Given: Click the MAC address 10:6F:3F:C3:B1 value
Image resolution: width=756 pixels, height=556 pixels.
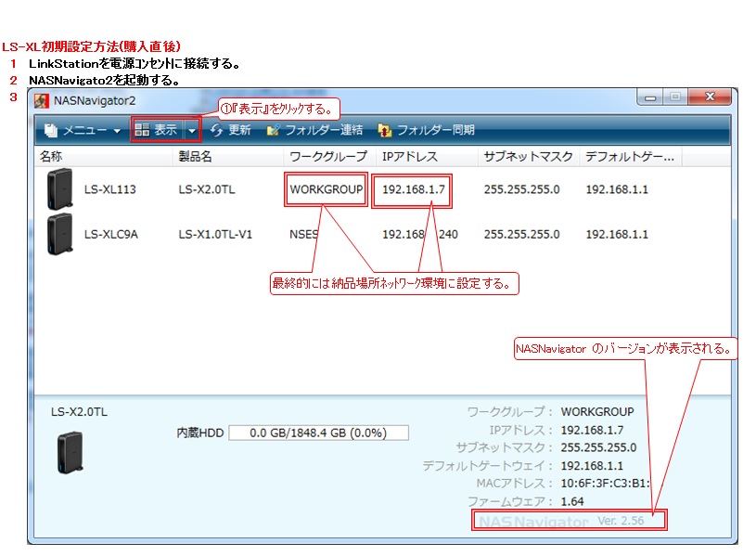Looking at the screenshot, I should [x=605, y=483].
